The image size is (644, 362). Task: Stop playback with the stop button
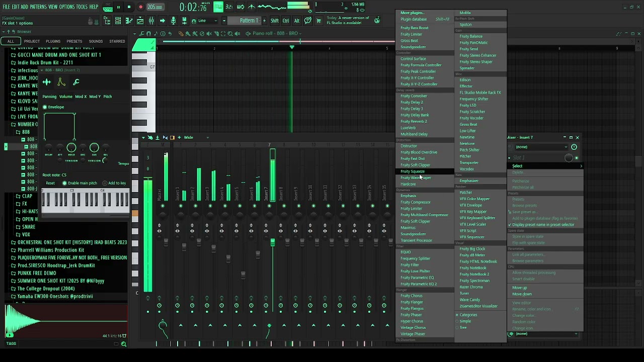click(129, 7)
